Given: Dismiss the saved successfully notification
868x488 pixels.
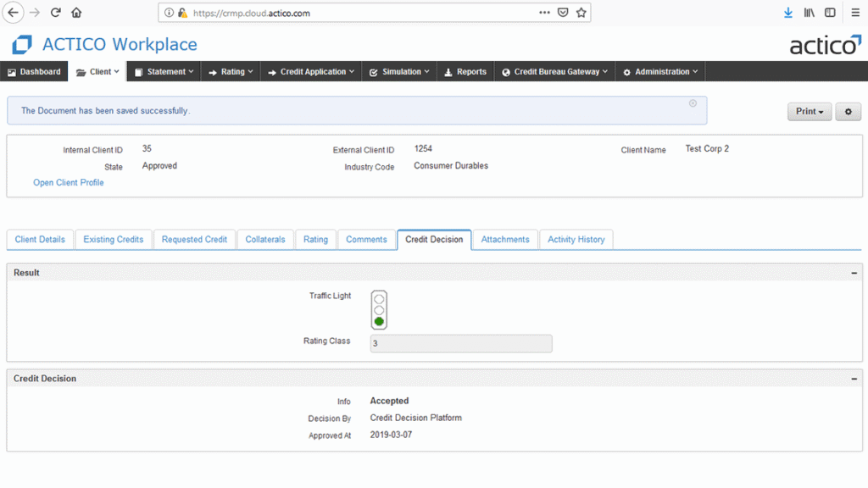Looking at the screenshot, I should pos(693,103).
